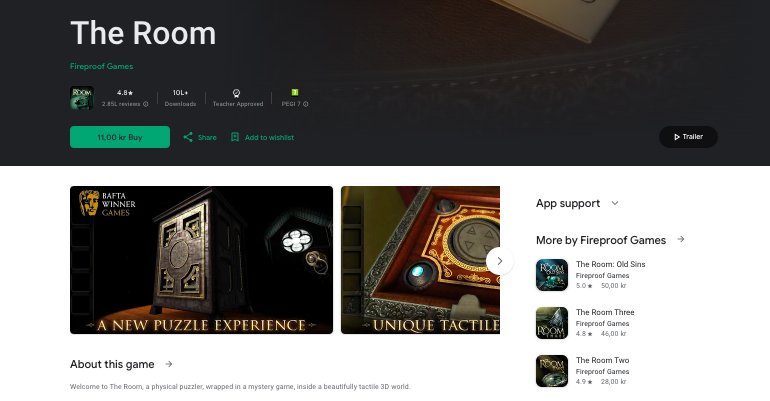The width and height of the screenshot is (770, 401).
Task: View the Unique Tactile screenshot
Action: click(x=420, y=260)
